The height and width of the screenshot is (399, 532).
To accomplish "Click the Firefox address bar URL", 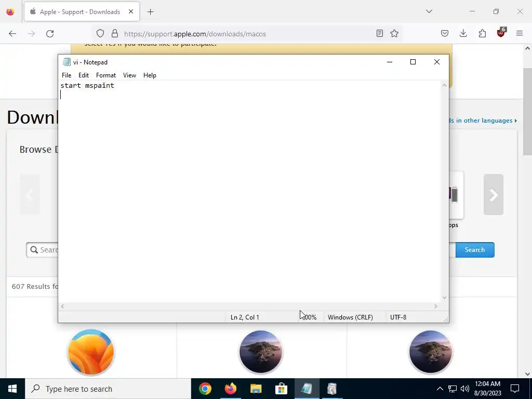I will (195, 34).
